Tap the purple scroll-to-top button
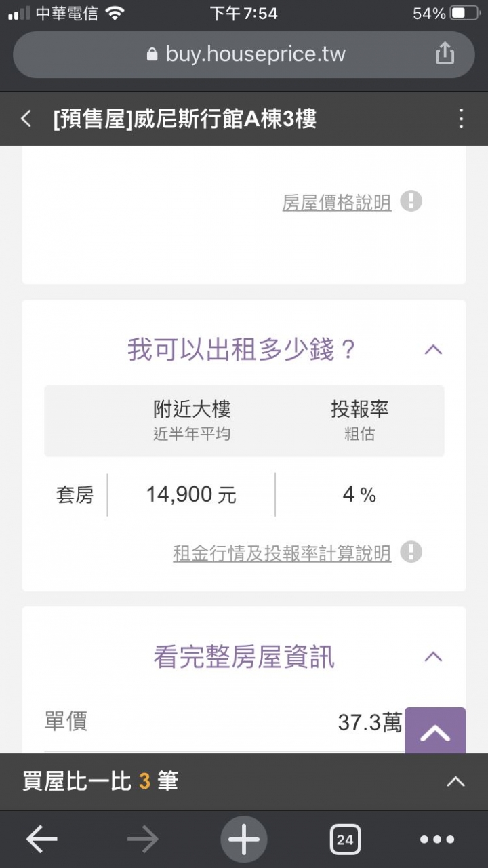 (x=435, y=731)
